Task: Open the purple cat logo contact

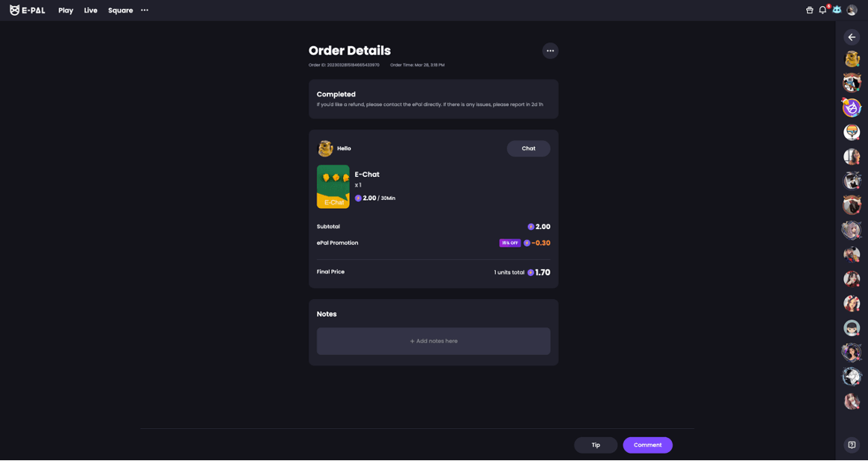Action: click(x=852, y=107)
